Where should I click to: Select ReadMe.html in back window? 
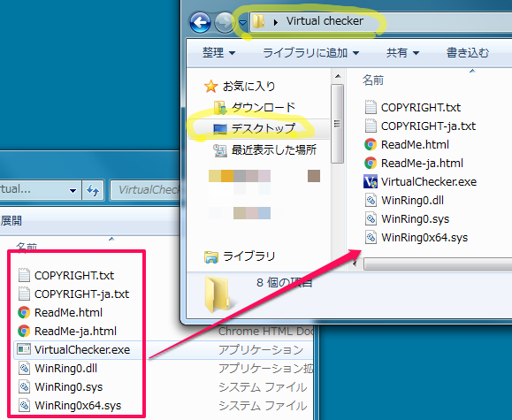point(68,313)
